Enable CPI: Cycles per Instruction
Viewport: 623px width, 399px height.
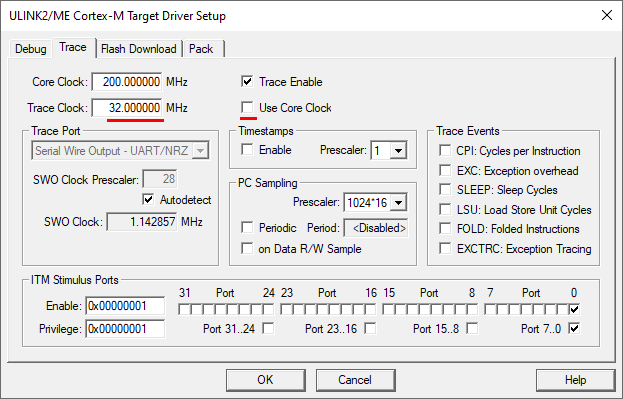[445, 151]
